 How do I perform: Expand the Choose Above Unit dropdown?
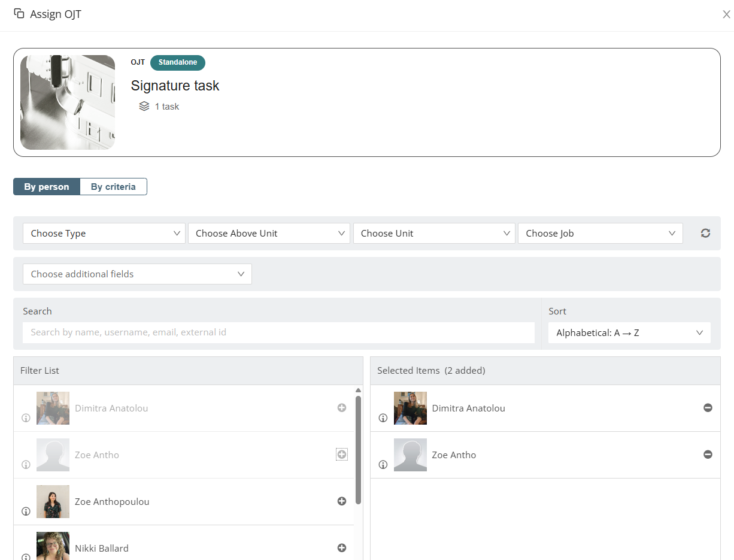click(269, 234)
